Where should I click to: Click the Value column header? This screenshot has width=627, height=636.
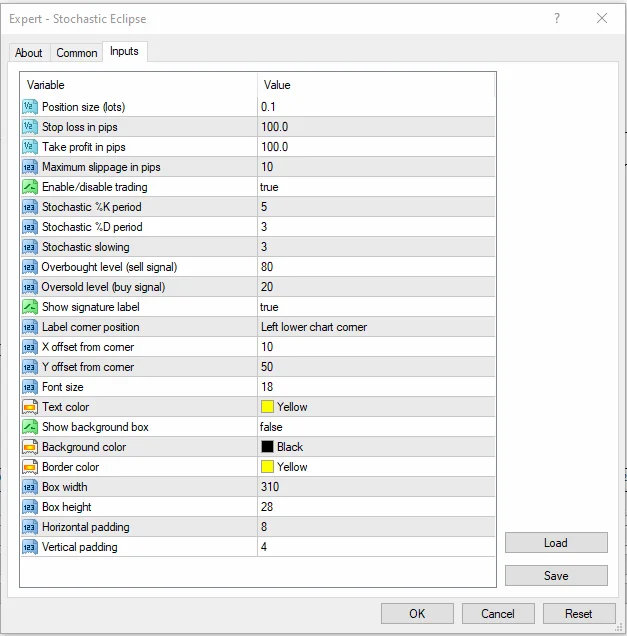point(376,85)
